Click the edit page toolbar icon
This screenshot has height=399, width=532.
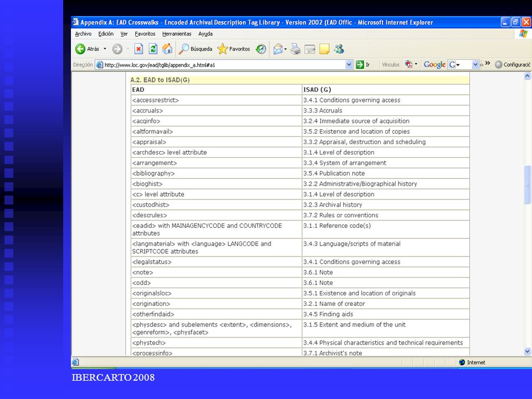tap(310, 49)
